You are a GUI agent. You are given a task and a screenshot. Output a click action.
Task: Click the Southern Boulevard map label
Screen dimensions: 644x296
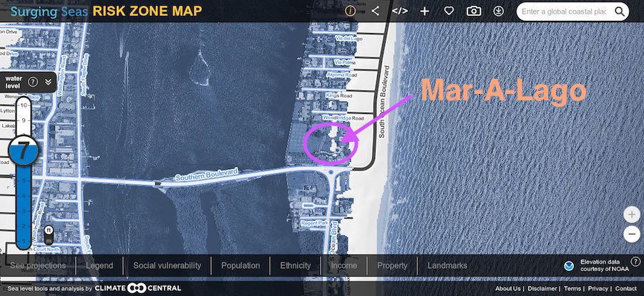pos(207,174)
